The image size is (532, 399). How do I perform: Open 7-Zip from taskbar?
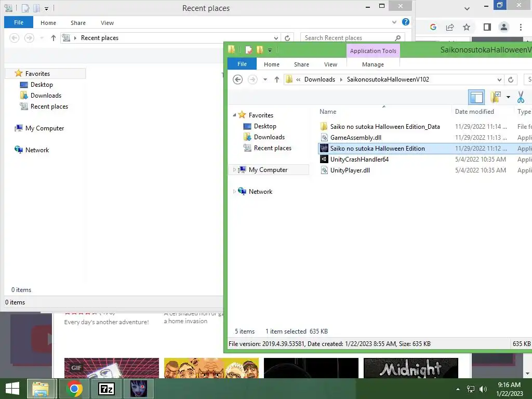(106, 389)
